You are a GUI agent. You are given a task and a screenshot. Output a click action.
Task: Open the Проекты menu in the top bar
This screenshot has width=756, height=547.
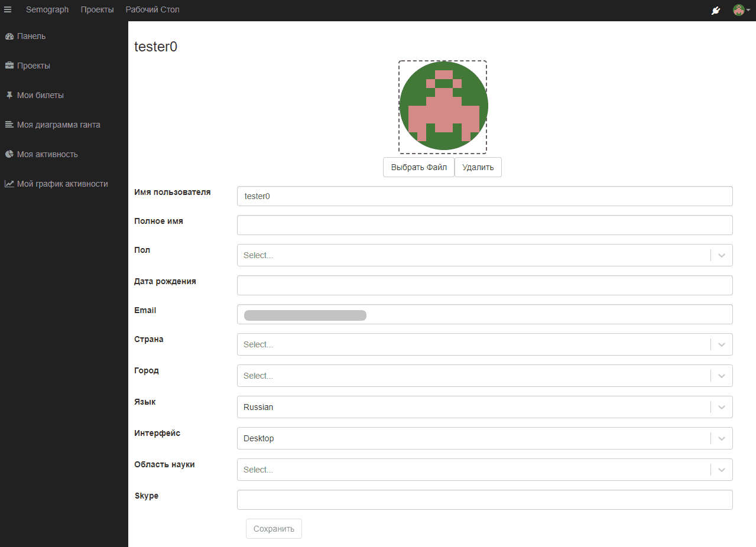click(97, 9)
